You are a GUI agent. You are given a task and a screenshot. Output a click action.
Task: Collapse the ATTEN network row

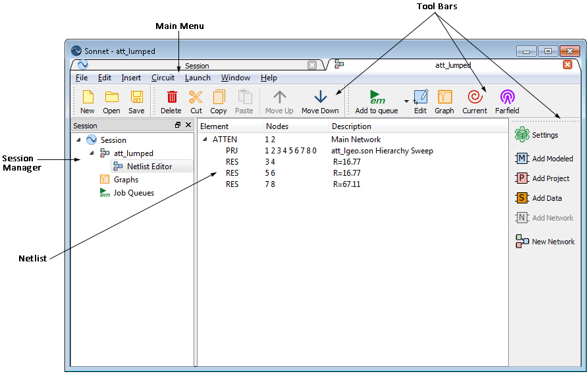point(204,140)
